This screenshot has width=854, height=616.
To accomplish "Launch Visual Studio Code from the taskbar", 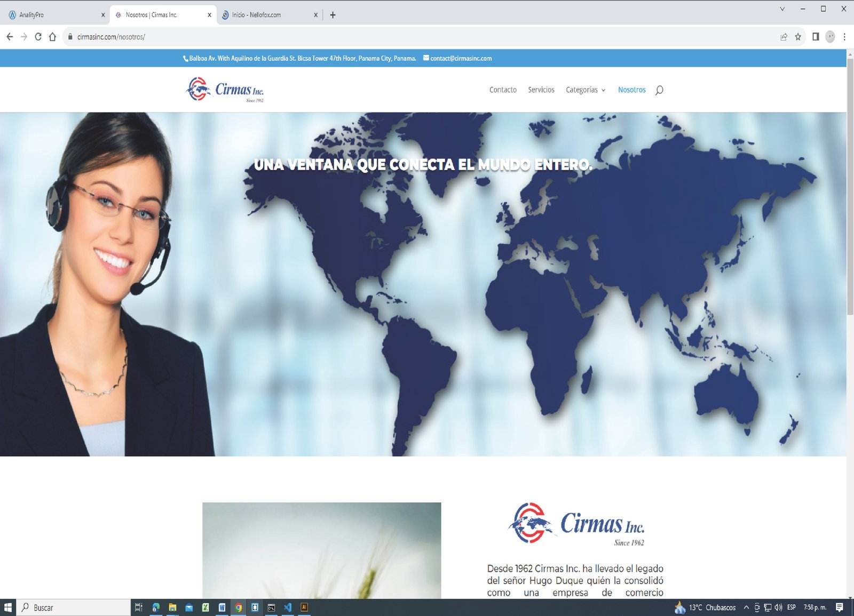I will (x=288, y=607).
